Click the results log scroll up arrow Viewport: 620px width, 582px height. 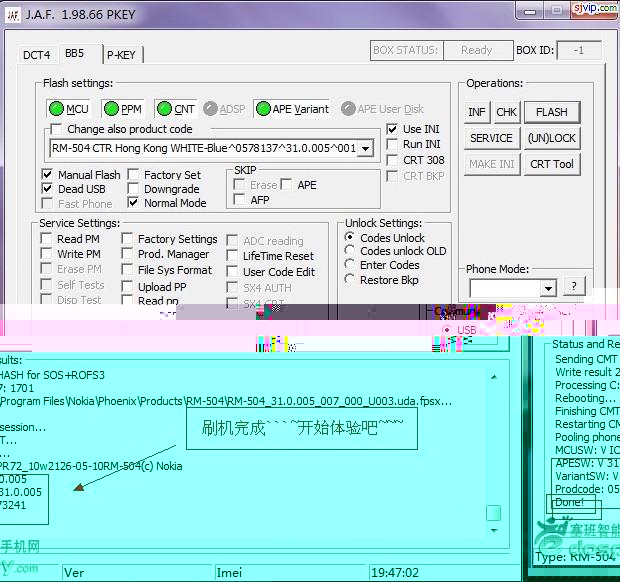coord(494,378)
